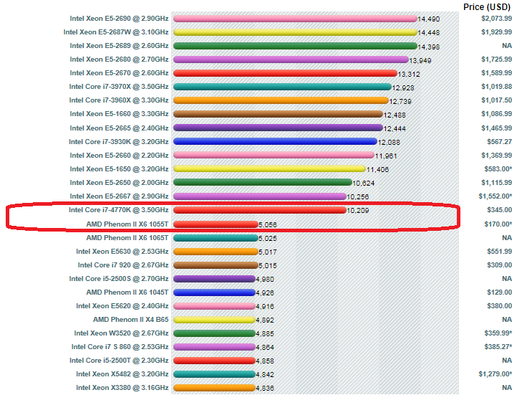
Task: Open Intel Xeon W3520 @ 2.67GHz link
Action: click(x=121, y=333)
